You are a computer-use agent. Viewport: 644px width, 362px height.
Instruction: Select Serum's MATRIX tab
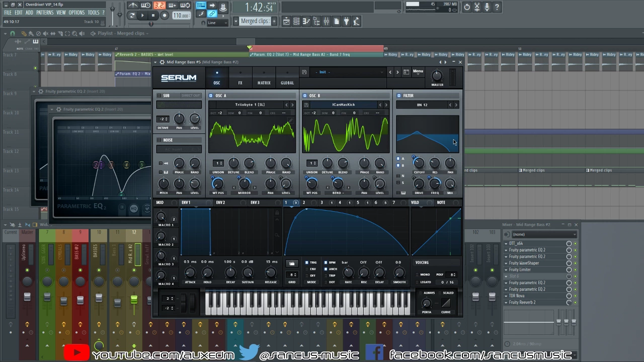click(x=264, y=78)
